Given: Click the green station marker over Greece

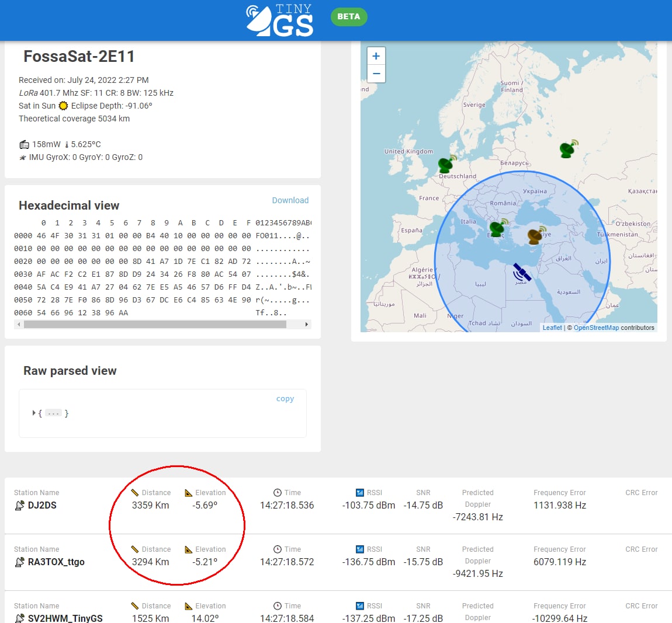Looking at the screenshot, I should [x=498, y=228].
